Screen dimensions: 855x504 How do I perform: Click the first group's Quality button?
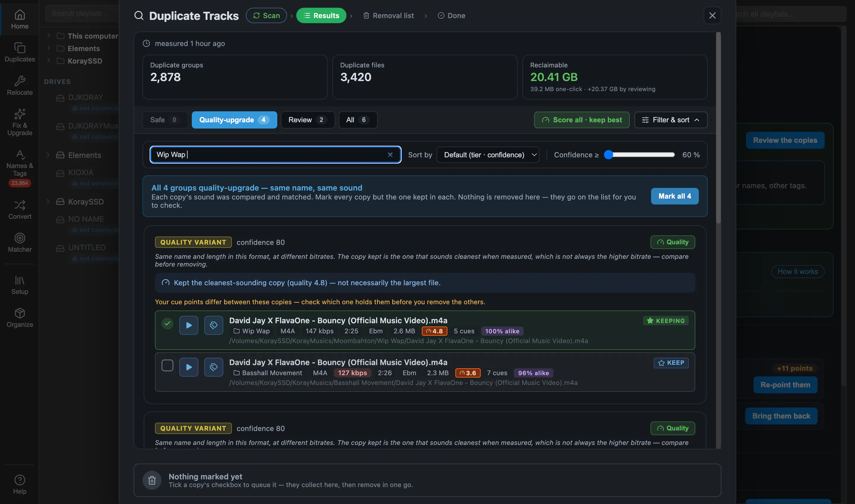coord(673,242)
